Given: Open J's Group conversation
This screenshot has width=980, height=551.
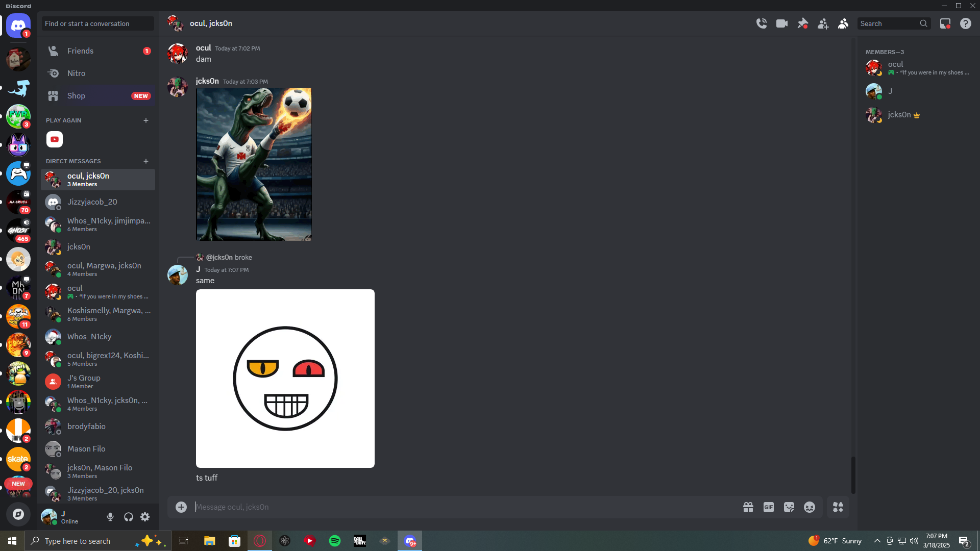Looking at the screenshot, I should coord(98,382).
